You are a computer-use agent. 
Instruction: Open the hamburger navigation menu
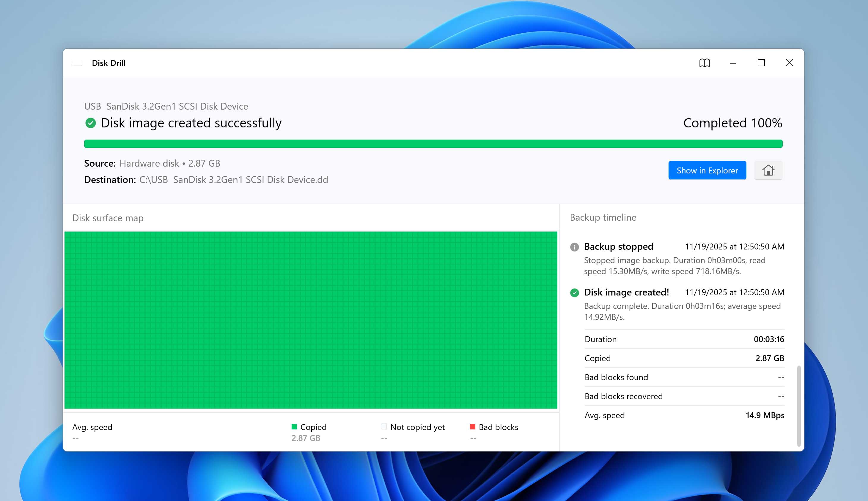pyautogui.click(x=76, y=63)
